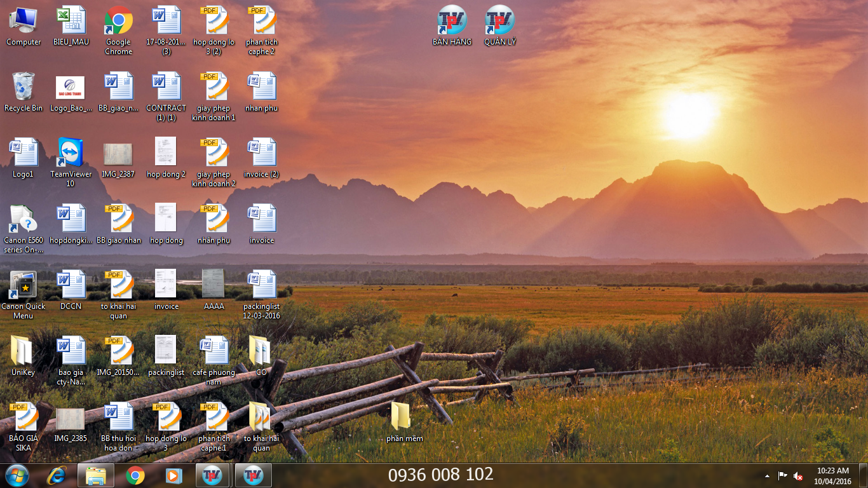Click the muted volume speaker icon
This screenshot has height=488, width=868.
coord(798,476)
